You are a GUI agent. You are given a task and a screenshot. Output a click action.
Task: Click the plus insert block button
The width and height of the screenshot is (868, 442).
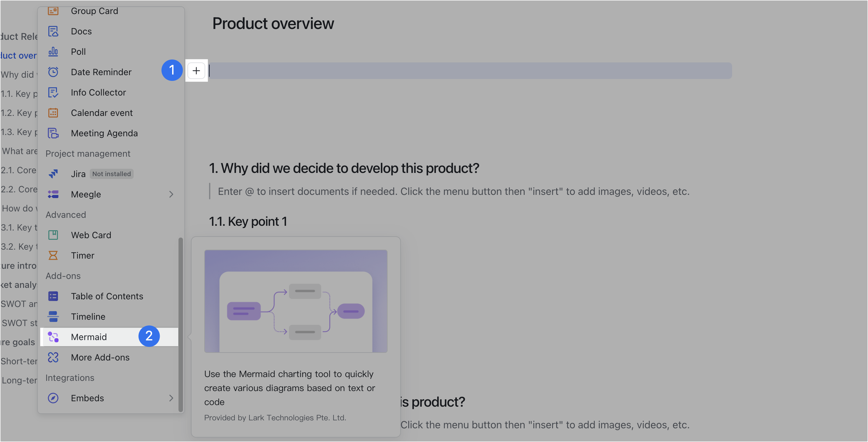tap(196, 70)
